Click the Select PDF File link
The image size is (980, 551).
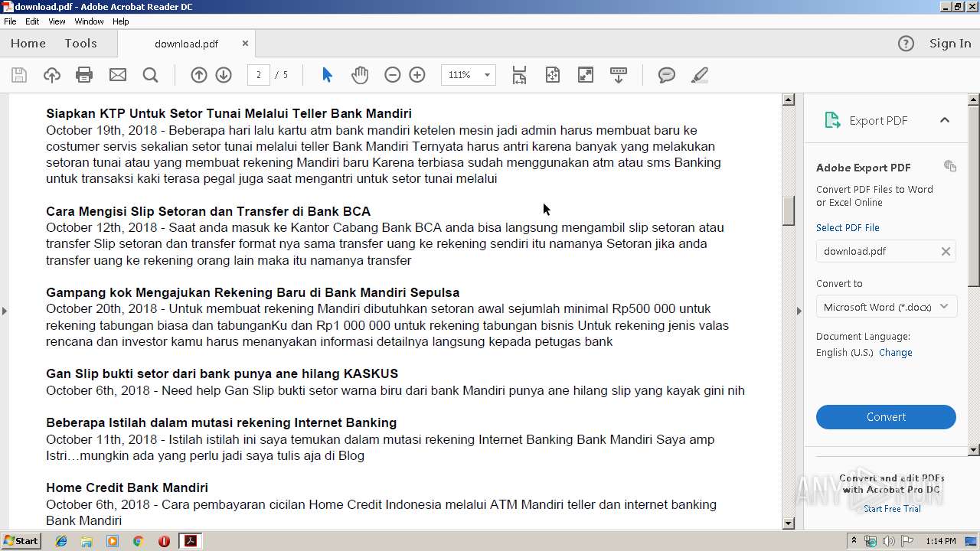click(848, 228)
